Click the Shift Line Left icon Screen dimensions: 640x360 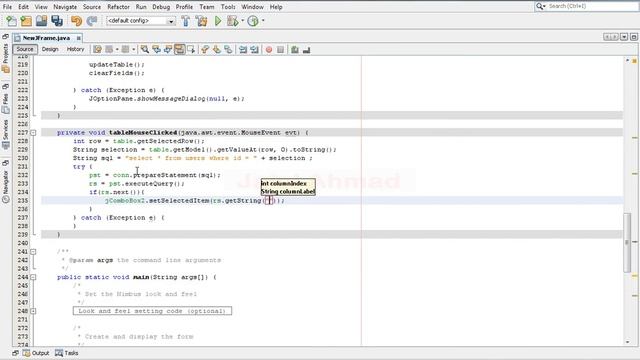click(x=243, y=49)
